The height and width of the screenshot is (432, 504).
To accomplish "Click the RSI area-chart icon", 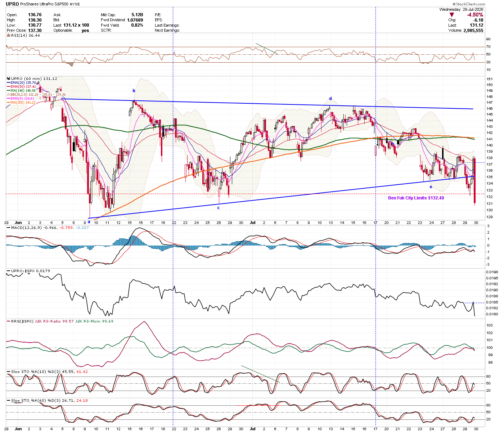I will click(x=9, y=35).
